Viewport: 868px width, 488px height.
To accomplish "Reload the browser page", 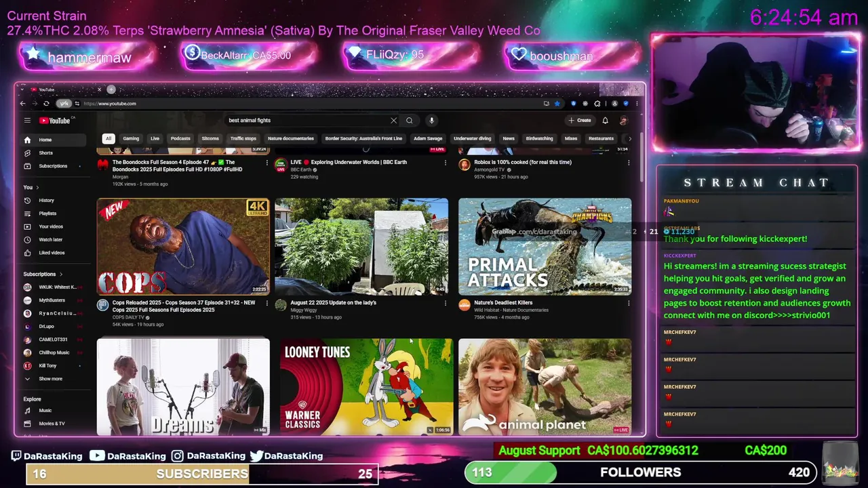I will click(x=46, y=104).
